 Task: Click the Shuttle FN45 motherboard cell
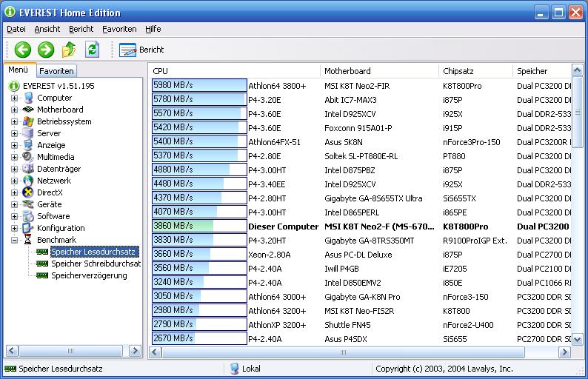point(347,325)
